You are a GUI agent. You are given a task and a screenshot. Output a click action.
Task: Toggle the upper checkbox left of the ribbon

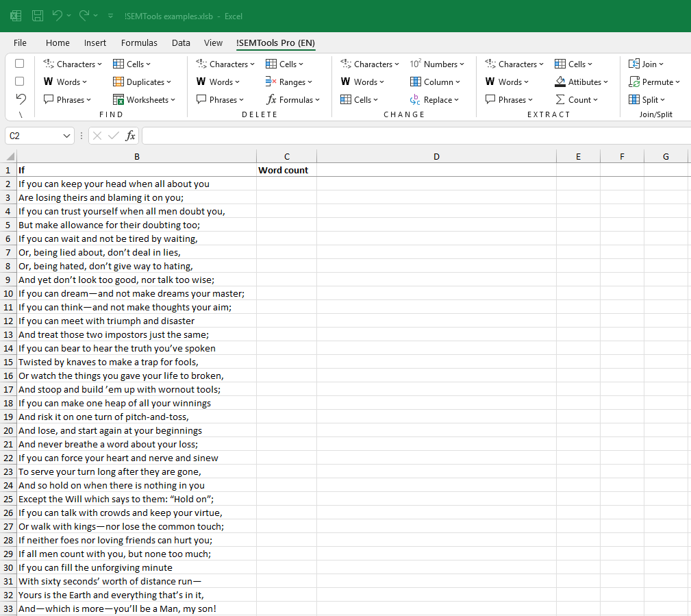tap(19, 63)
